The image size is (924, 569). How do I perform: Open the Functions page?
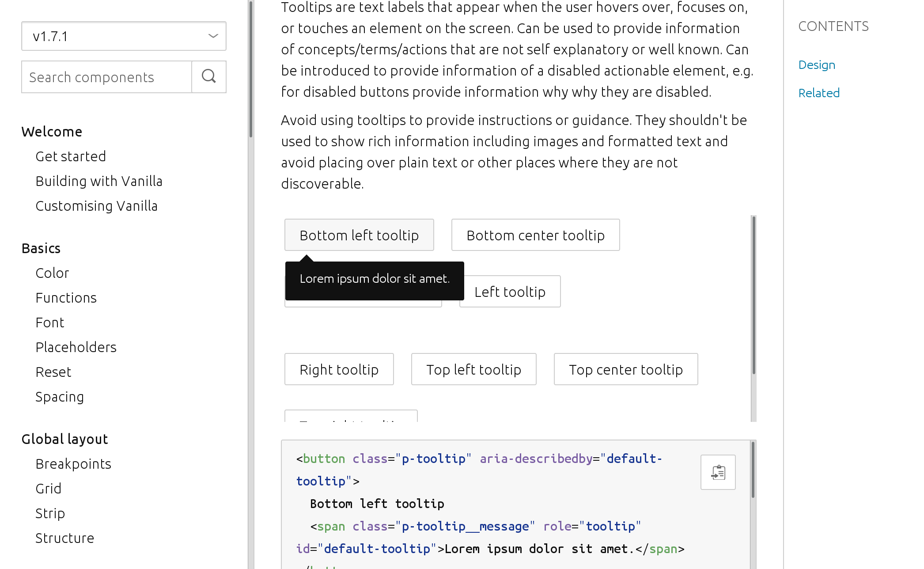pos(66,297)
